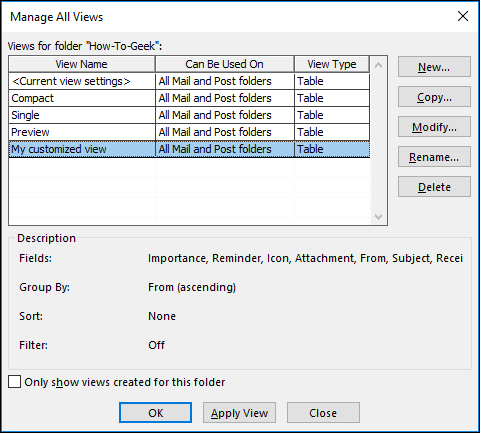Confirm with the OK button

155,413
